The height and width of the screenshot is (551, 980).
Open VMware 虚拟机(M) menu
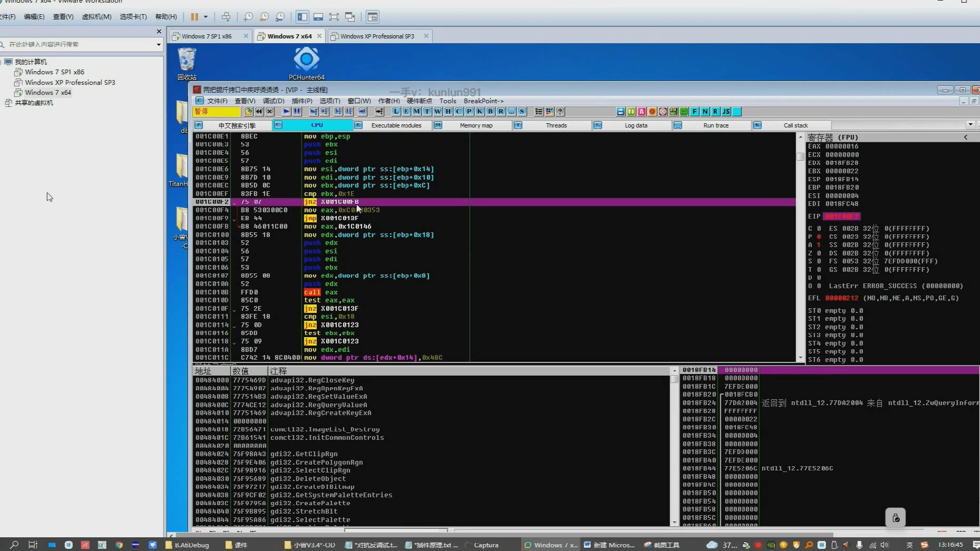[96, 17]
